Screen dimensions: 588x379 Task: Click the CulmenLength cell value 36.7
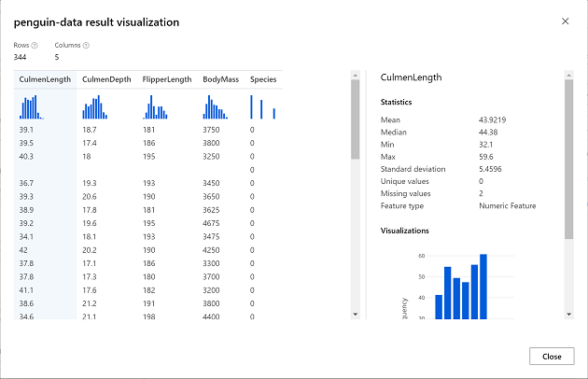(x=26, y=183)
